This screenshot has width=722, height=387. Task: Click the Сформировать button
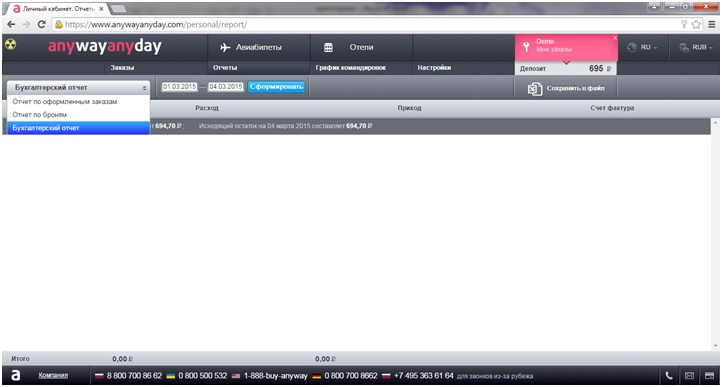(x=276, y=87)
